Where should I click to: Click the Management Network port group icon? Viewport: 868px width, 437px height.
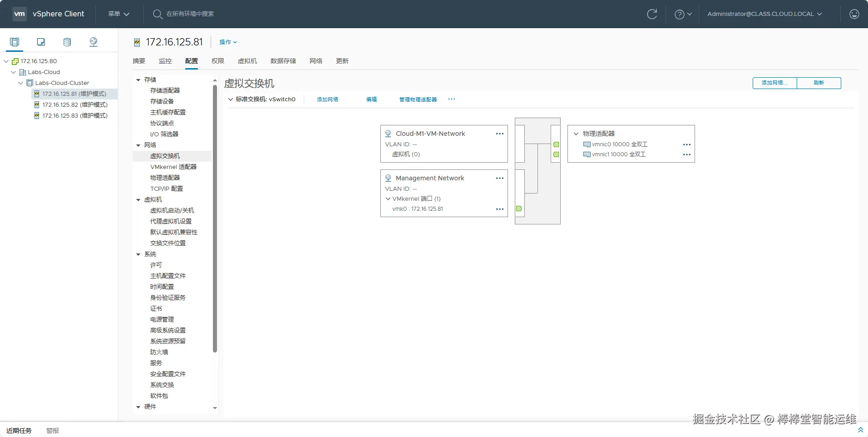point(388,178)
